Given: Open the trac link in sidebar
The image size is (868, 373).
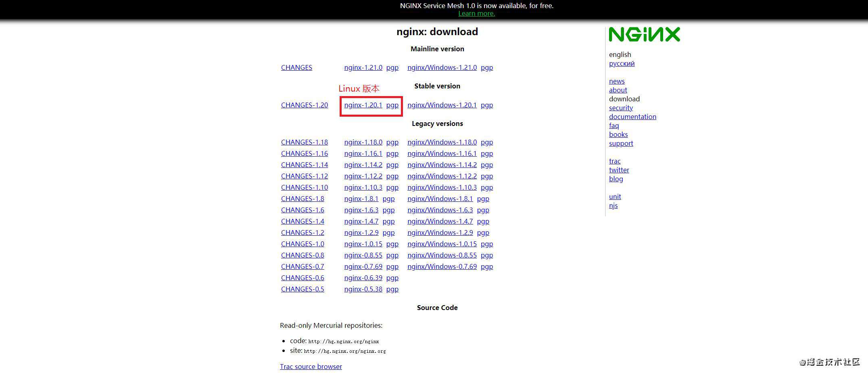Looking at the screenshot, I should click(615, 161).
